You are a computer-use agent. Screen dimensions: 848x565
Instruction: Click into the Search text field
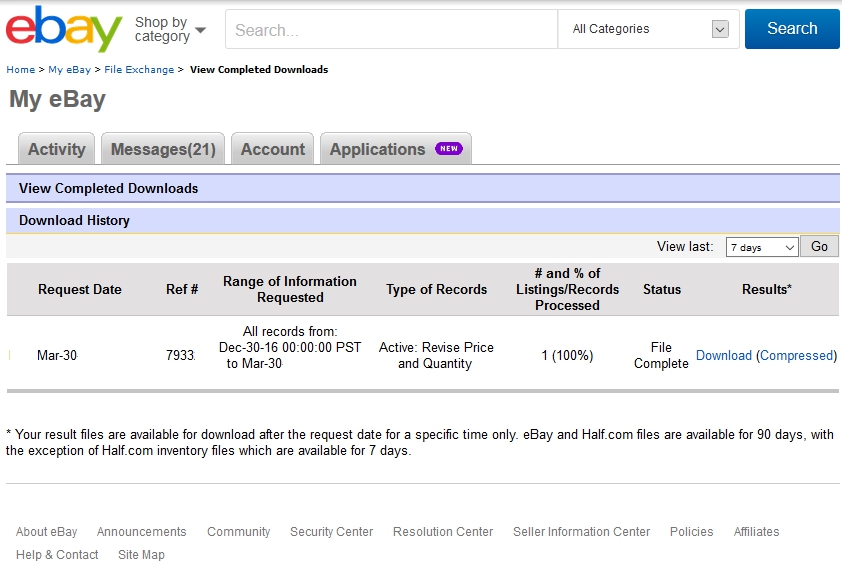392,29
